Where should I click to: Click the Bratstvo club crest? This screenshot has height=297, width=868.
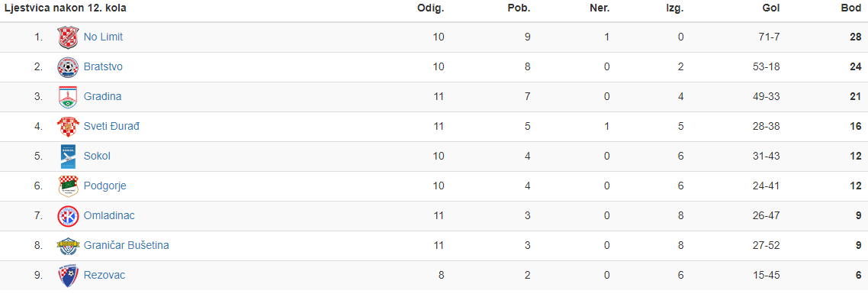pos(68,67)
